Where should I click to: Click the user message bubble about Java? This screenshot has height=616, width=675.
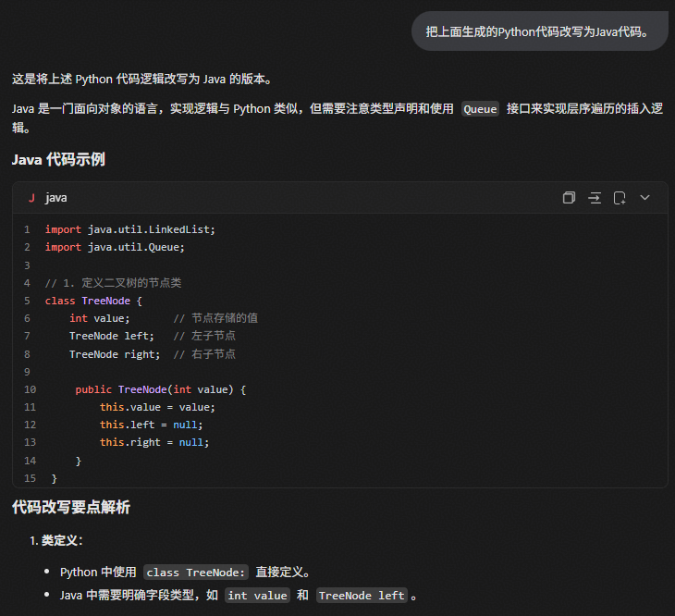click(539, 31)
